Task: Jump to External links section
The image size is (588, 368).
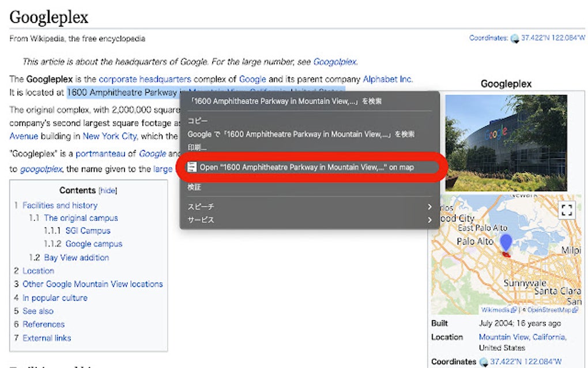Action: pyautogui.click(x=47, y=338)
